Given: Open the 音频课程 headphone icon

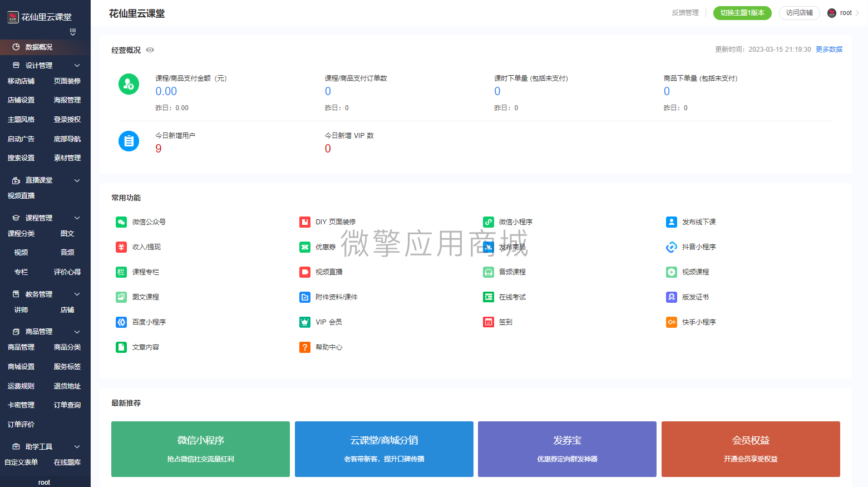Looking at the screenshot, I should (489, 272).
